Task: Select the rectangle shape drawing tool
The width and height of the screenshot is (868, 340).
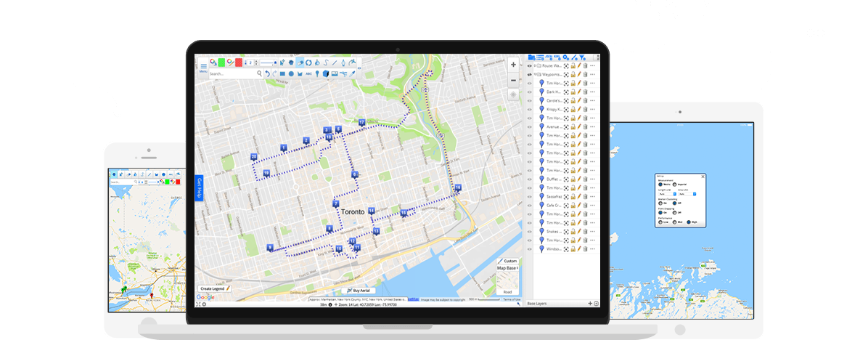Action: 282,73
